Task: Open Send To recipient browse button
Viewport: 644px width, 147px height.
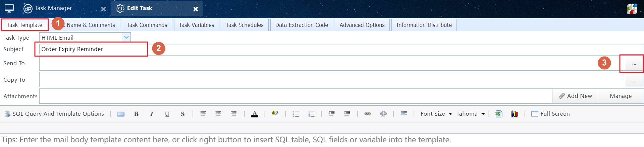Action: pos(634,64)
